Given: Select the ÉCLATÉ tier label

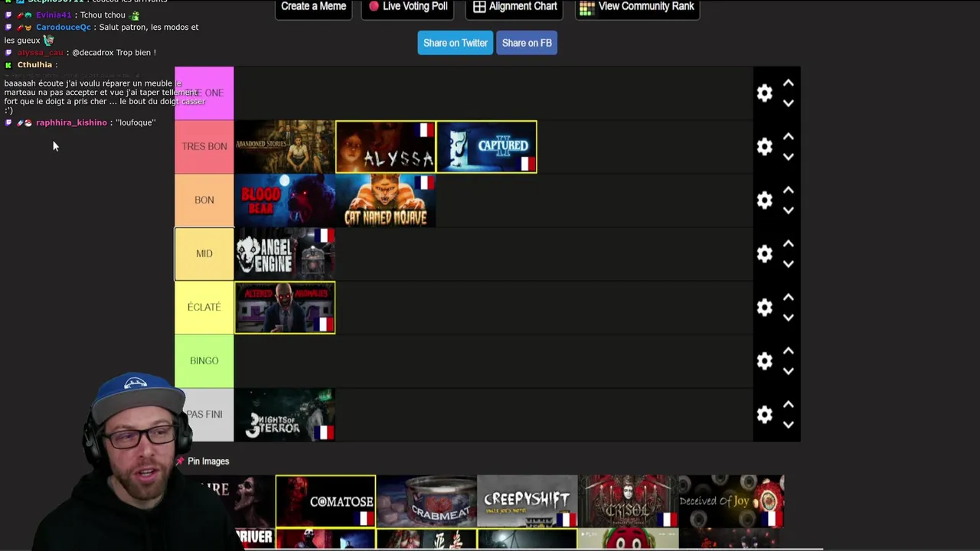Looking at the screenshot, I should coord(204,308).
